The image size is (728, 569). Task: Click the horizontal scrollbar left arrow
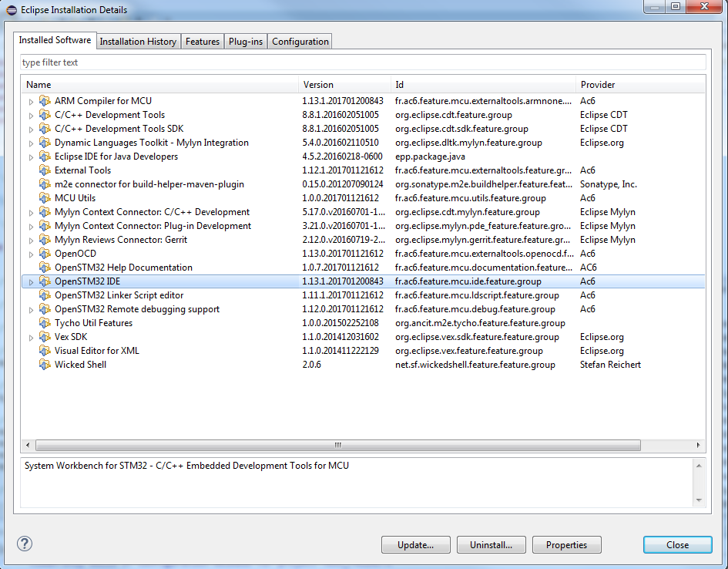(28, 445)
